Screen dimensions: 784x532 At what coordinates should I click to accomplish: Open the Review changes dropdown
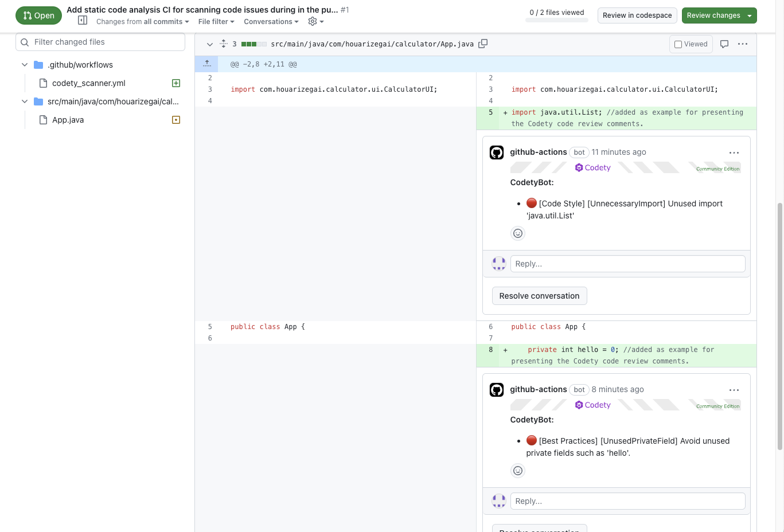719,15
